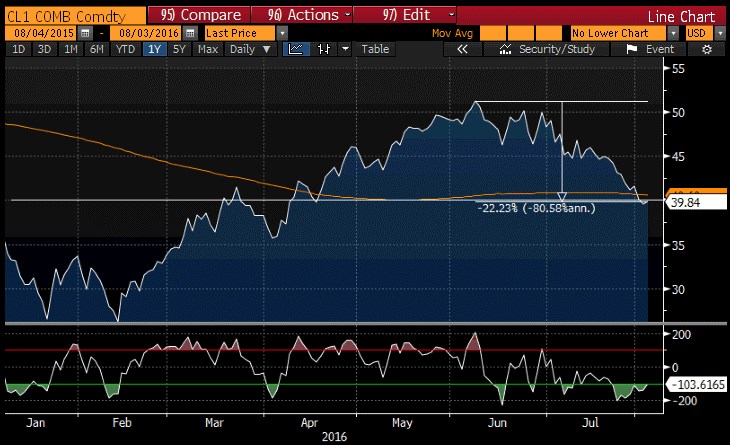Viewport: 730px width, 445px height.
Task: Select the YTD time range
Action: coord(125,48)
